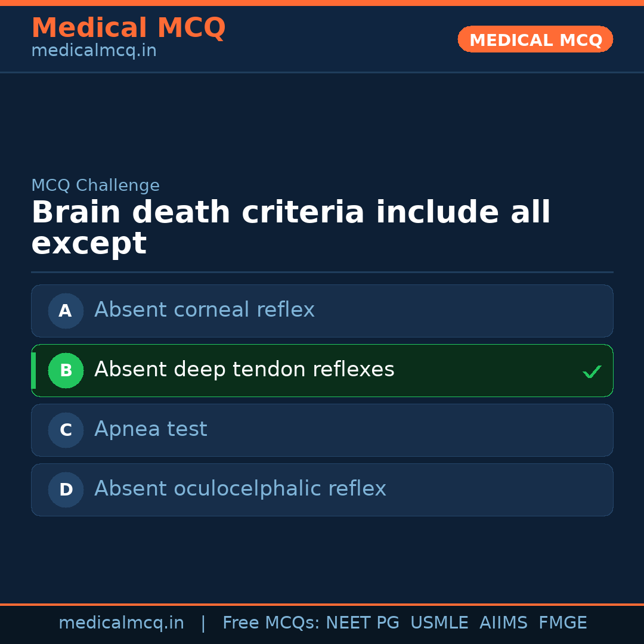Click the green left accent bar on option B
This screenshot has width=644, height=644.
(x=33, y=370)
